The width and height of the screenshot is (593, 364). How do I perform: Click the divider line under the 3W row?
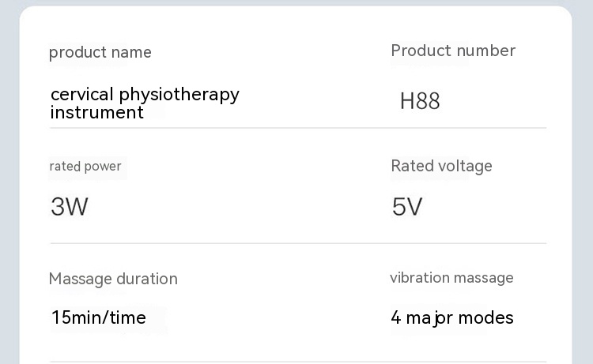tap(298, 243)
